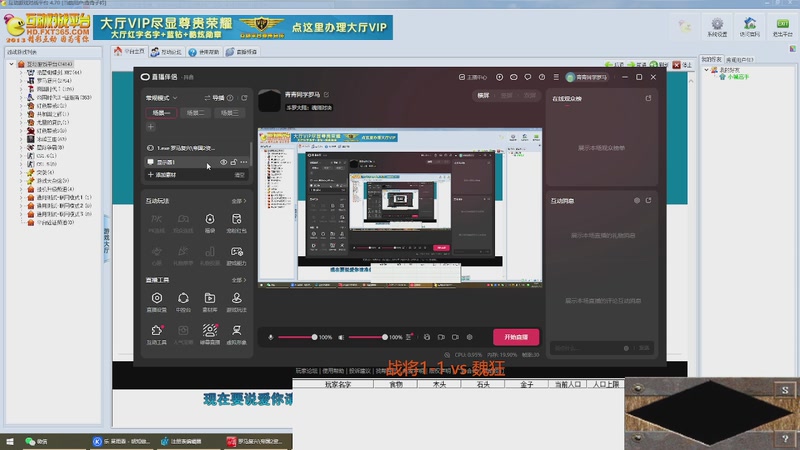Expand 互动玩法 全部 list

point(239,201)
